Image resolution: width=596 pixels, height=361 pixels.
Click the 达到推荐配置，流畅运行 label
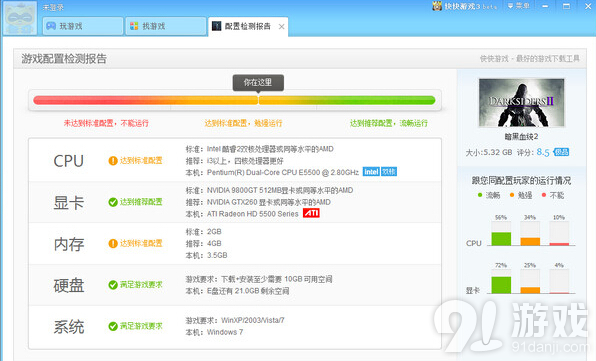(x=389, y=123)
